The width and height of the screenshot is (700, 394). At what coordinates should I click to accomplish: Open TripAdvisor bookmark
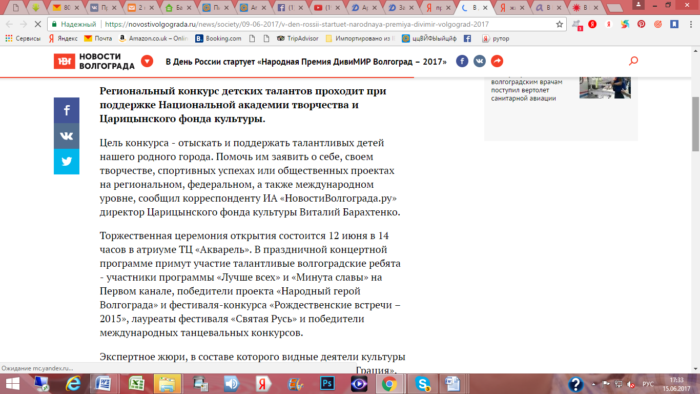(298, 39)
